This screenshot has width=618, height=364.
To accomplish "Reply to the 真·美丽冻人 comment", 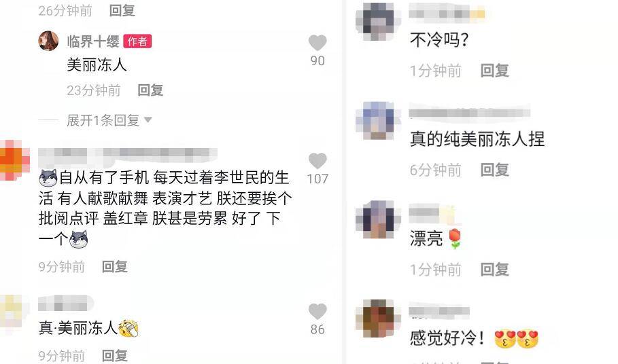I will 115,355.
